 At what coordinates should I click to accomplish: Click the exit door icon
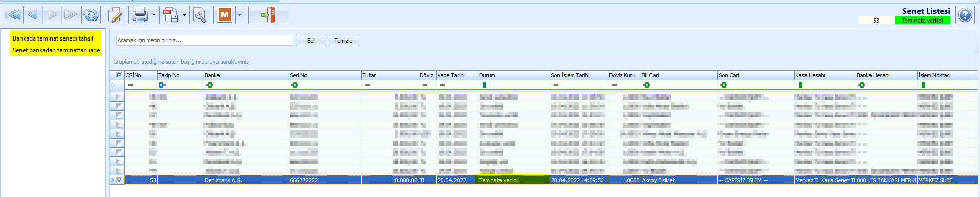269,15
